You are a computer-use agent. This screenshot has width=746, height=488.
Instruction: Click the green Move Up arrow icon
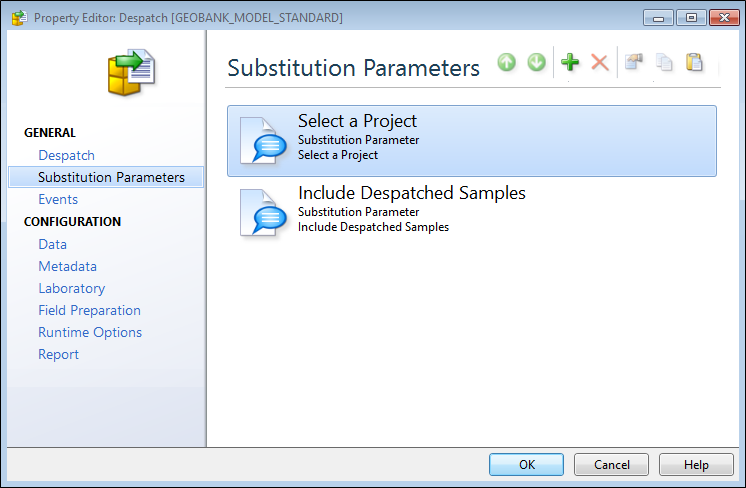[507, 62]
